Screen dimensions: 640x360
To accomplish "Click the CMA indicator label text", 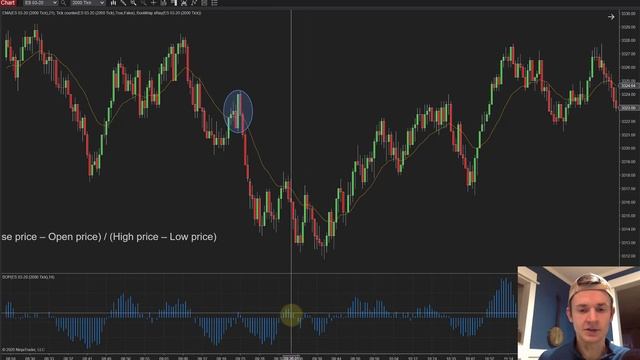I will 29,13.
